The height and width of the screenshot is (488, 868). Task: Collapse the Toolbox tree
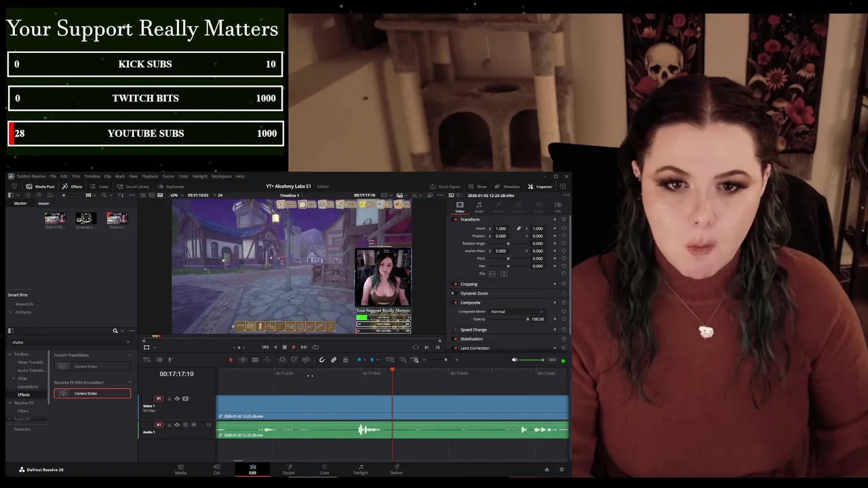pyautogui.click(x=11, y=354)
